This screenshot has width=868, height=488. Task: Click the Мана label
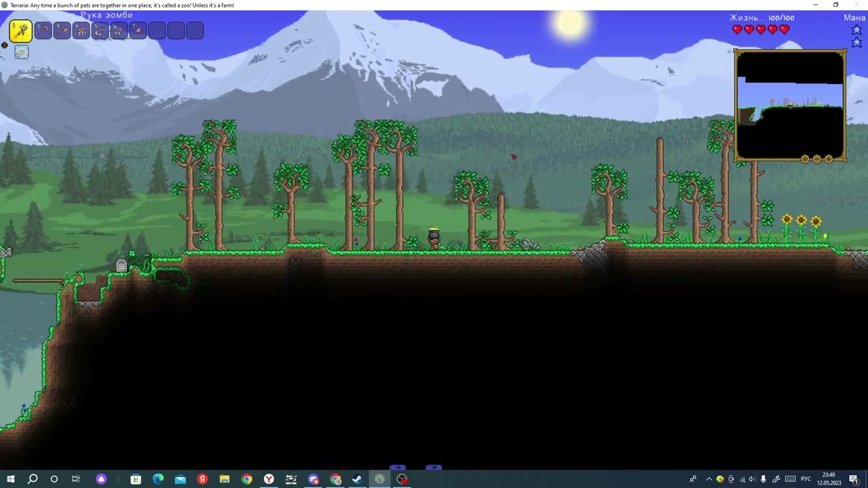tap(854, 18)
